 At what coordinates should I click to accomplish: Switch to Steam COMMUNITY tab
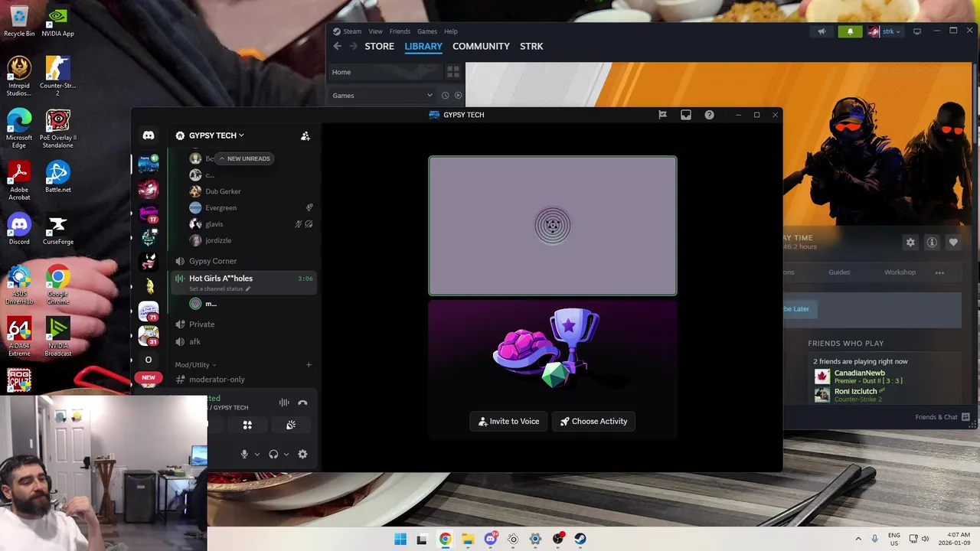coord(481,46)
